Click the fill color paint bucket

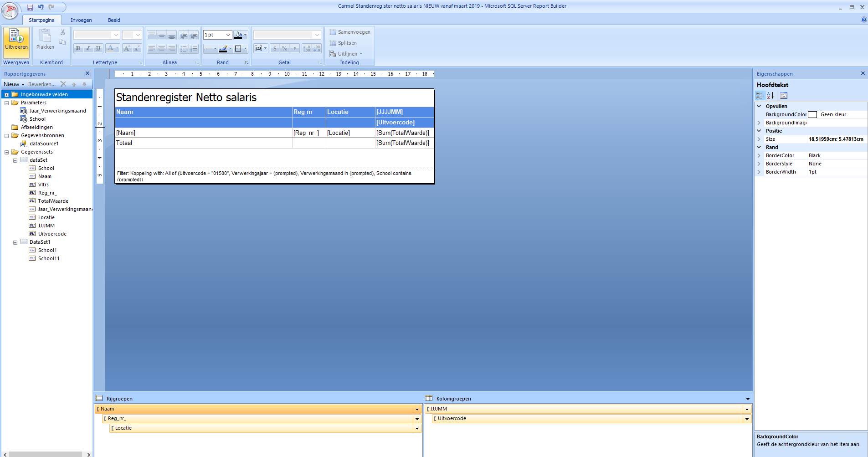(x=238, y=35)
